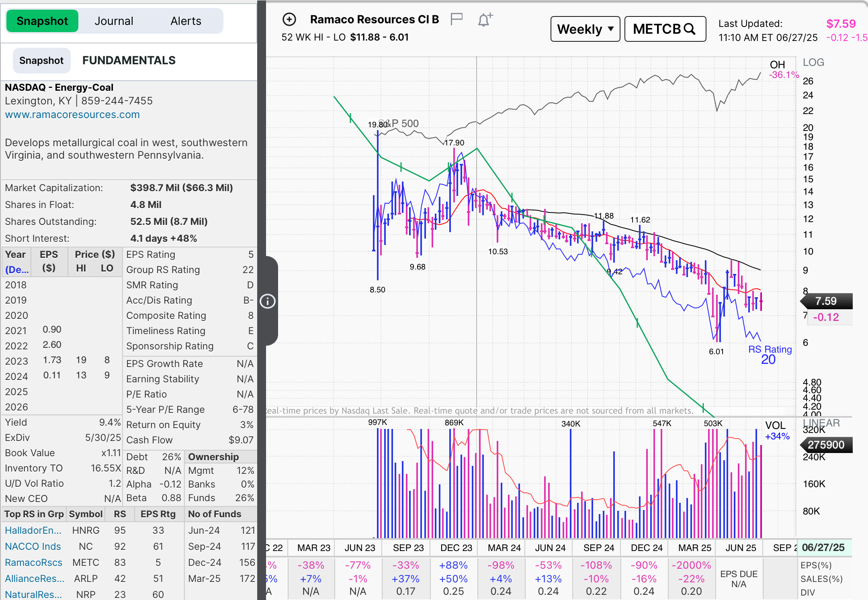Image resolution: width=868 pixels, height=600 pixels.
Task: Click the Top RS in Grp header
Action: [34, 514]
